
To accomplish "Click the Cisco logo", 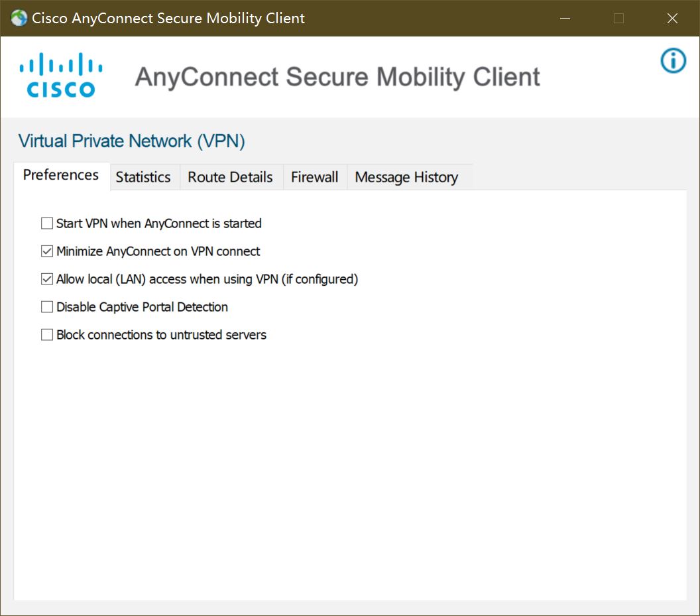I will tap(61, 75).
